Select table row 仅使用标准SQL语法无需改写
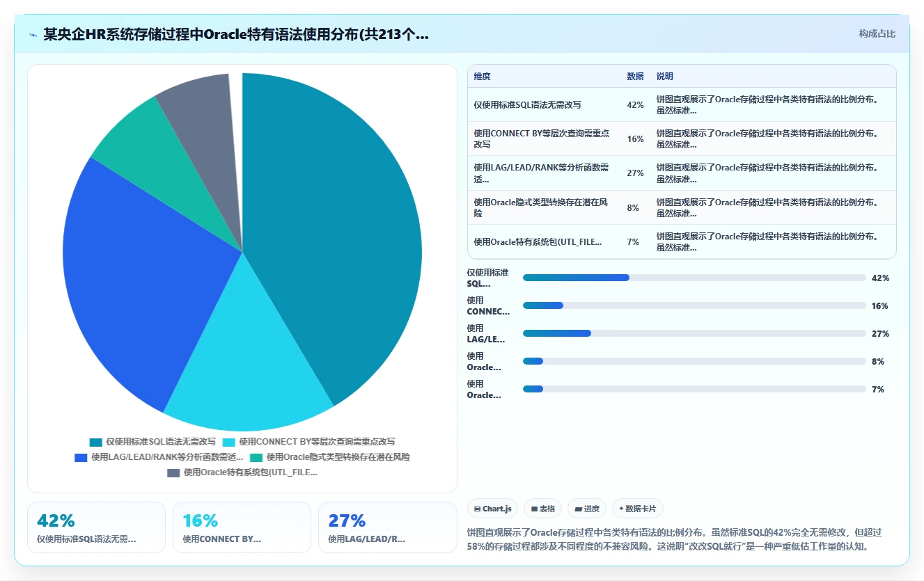The width and height of the screenshot is (924, 581). point(682,104)
